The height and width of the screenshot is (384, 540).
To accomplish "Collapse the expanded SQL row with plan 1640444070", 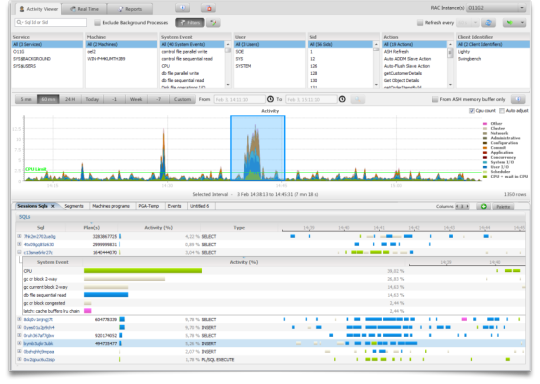I will point(19,252).
